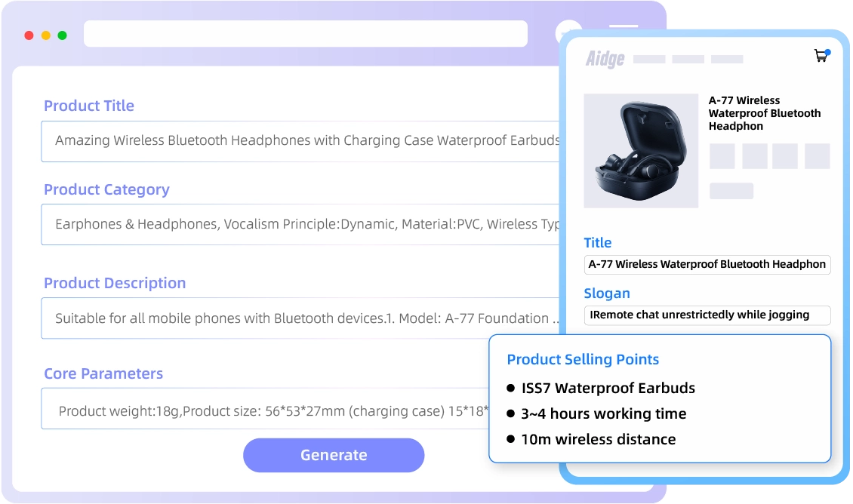The width and height of the screenshot is (853, 504).
Task: Click the third nav placeholder beside Aidge
Action: click(728, 60)
